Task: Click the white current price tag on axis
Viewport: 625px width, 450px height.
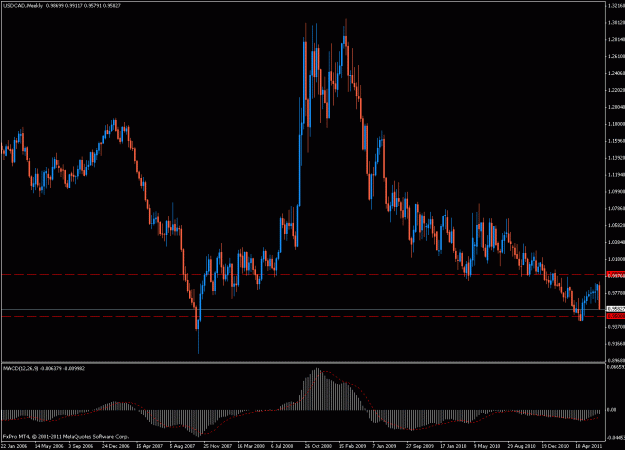Action: tap(615, 309)
